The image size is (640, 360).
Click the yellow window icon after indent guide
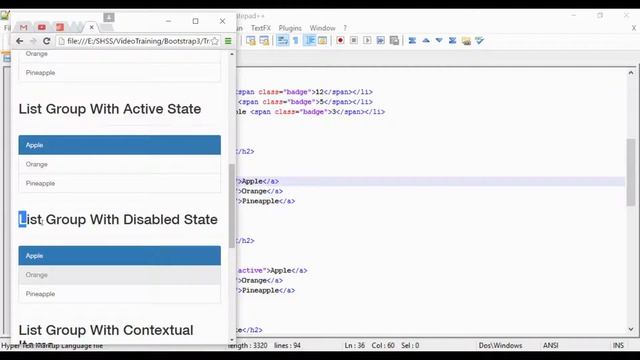click(322, 40)
